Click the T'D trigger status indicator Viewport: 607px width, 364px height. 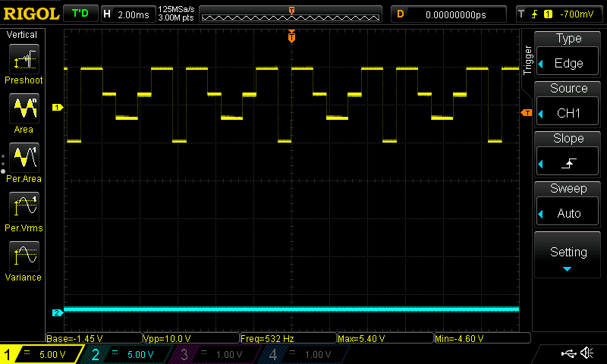(80, 14)
